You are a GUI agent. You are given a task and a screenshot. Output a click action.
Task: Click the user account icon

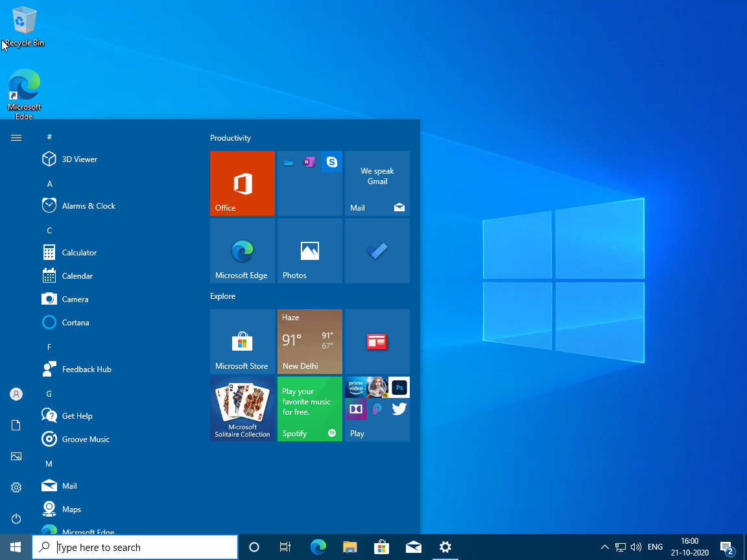[16, 394]
